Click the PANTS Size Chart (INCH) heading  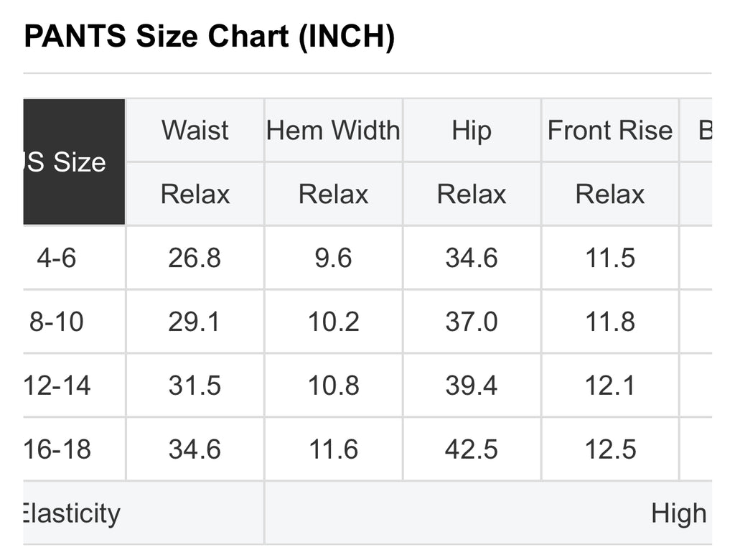coord(209,36)
